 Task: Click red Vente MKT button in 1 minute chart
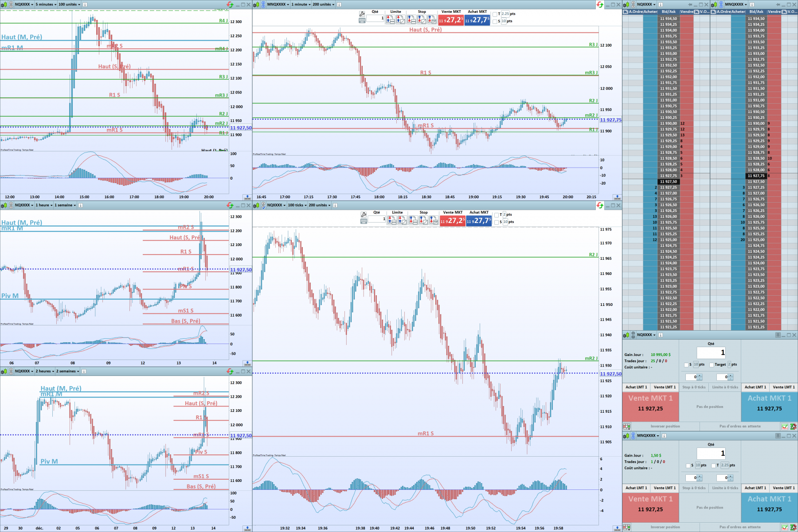451,20
